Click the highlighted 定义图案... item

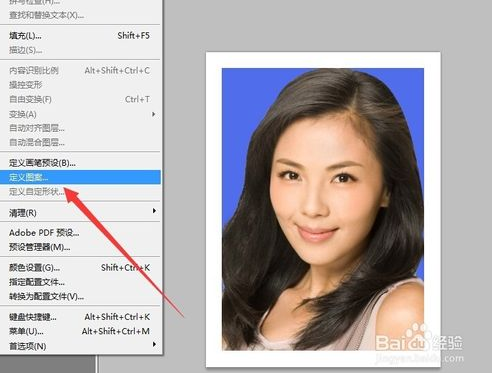point(80,177)
